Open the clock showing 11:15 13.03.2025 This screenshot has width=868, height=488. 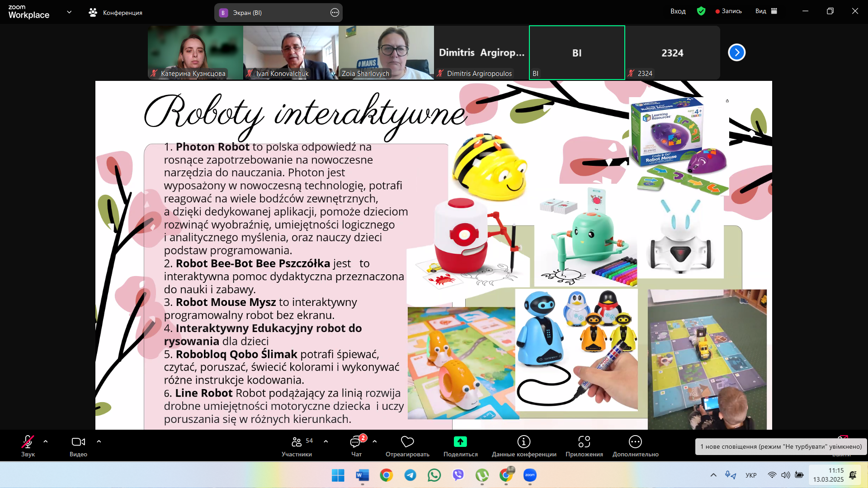(x=828, y=475)
